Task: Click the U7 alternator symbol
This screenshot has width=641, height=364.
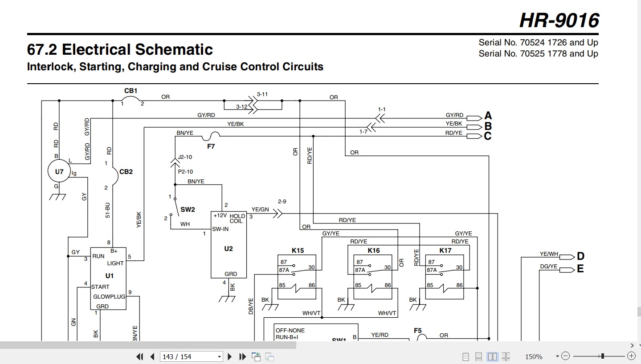Action: (59, 171)
